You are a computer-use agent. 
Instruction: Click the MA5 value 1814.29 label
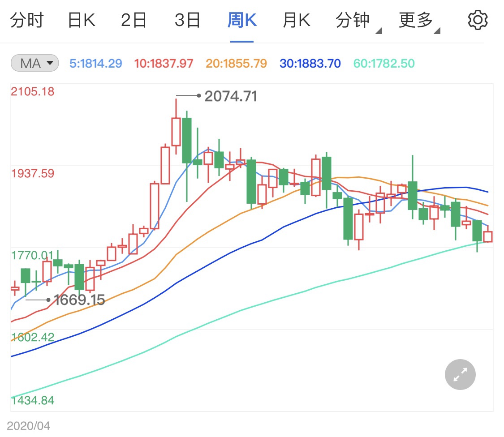[x=96, y=64]
